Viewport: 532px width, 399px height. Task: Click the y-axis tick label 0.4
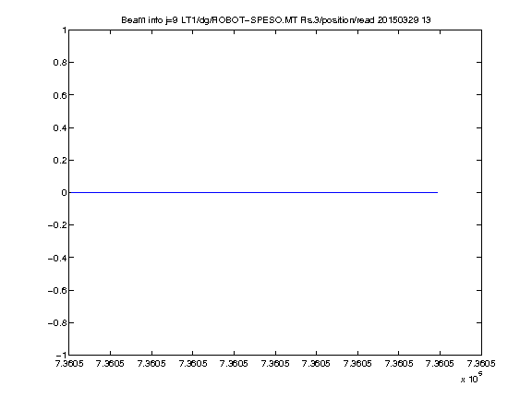click(59, 127)
